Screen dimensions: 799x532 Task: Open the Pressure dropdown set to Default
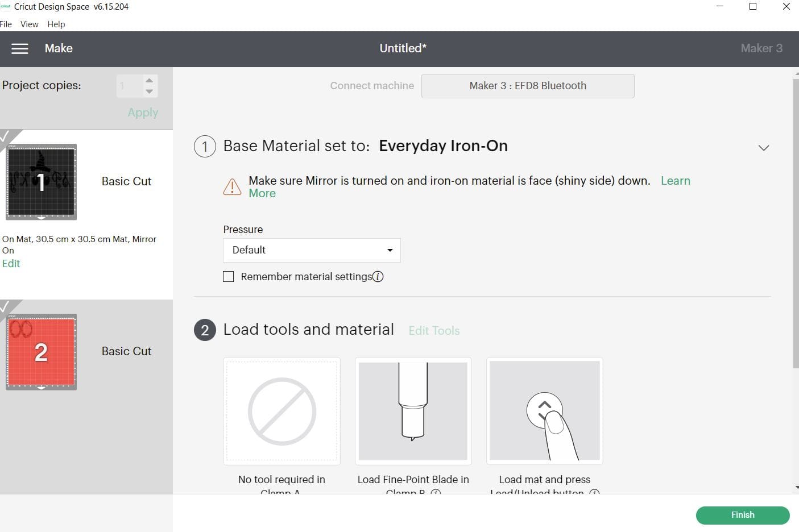coord(312,250)
